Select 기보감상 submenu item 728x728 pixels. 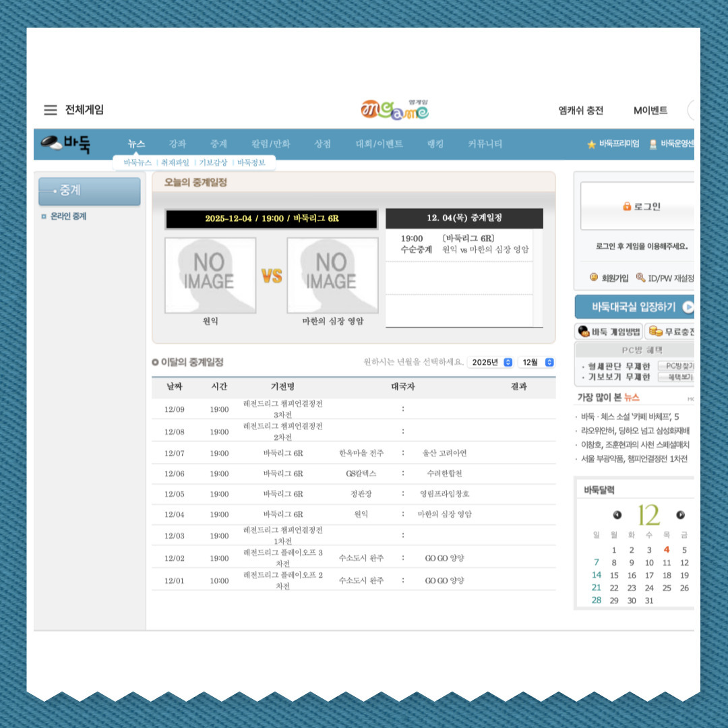tap(213, 162)
